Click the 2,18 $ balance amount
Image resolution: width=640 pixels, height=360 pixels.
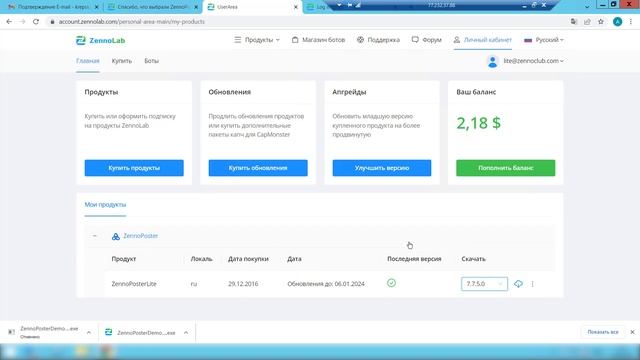478,123
